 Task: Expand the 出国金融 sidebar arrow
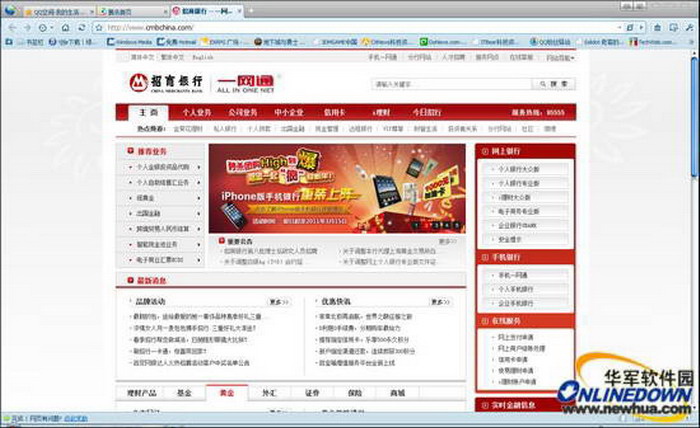coord(199,213)
